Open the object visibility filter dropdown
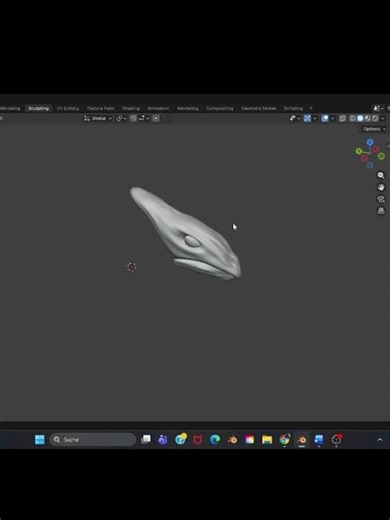The image size is (390, 520). [x=295, y=118]
